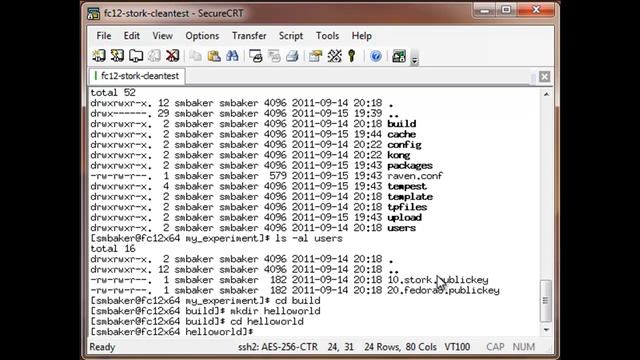
Task: Open the Edit menu
Action: [131, 36]
